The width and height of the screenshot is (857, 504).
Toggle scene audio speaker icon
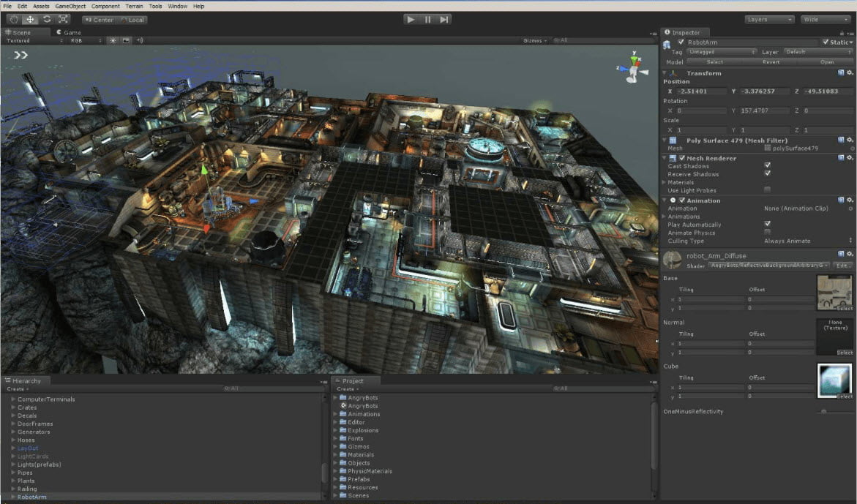[x=140, y=40]
